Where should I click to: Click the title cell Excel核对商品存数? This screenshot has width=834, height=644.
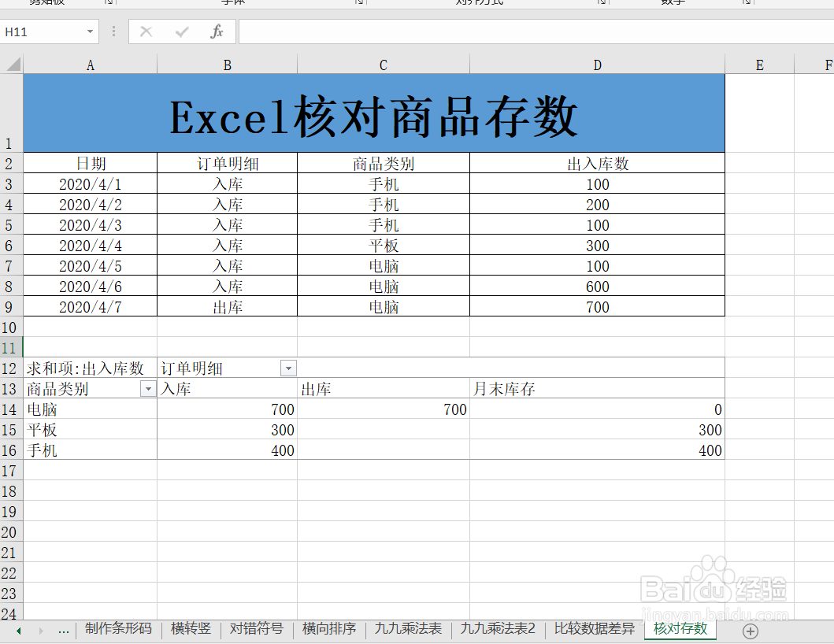(x=374, y=113)
